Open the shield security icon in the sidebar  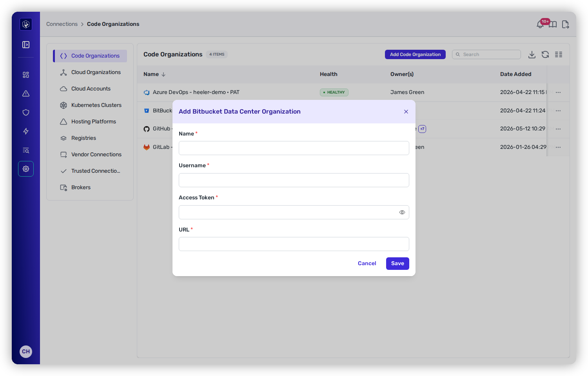[26, 112]
